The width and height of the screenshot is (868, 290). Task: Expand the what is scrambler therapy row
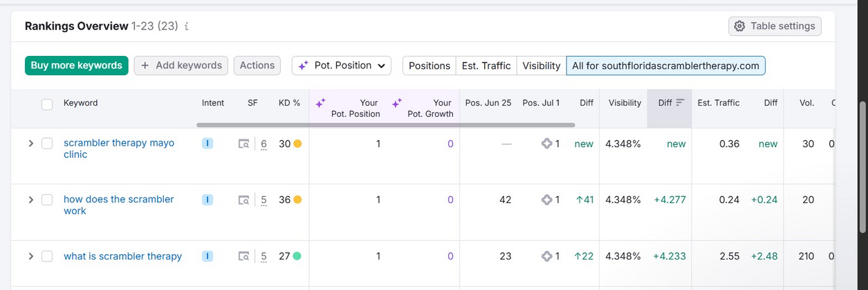(x=30, y=256)
